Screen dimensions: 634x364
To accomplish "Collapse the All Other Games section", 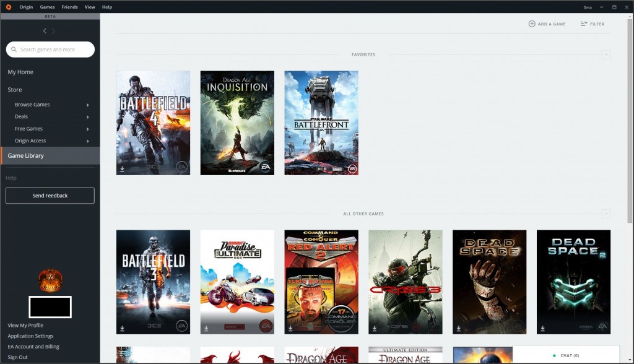I will (x=606, y=214).
